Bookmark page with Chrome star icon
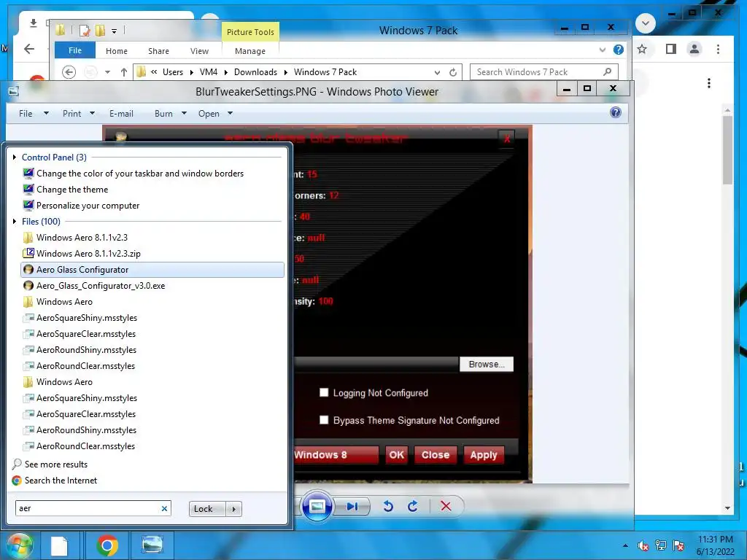This screenshot has height=560, width=747. (642, 49)
